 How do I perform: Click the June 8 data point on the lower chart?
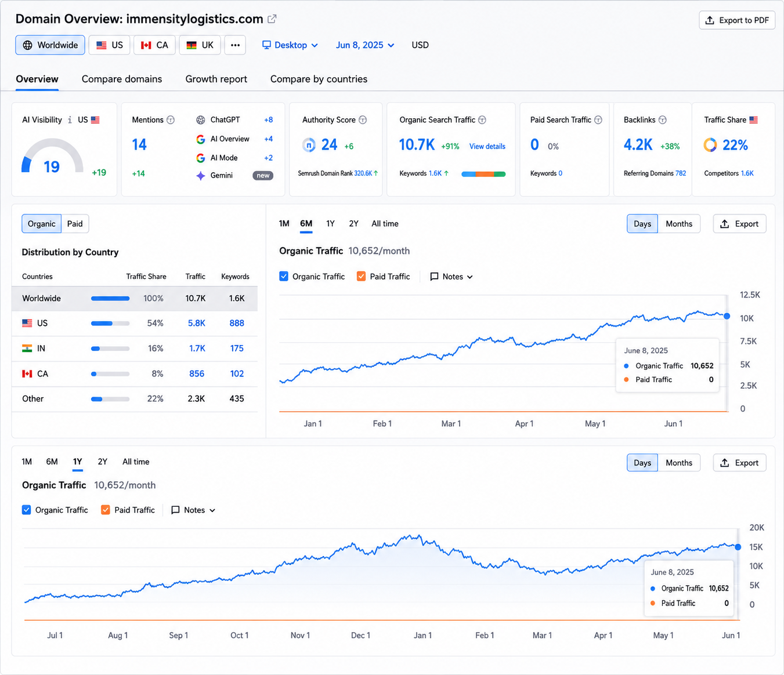click(738, 547)
